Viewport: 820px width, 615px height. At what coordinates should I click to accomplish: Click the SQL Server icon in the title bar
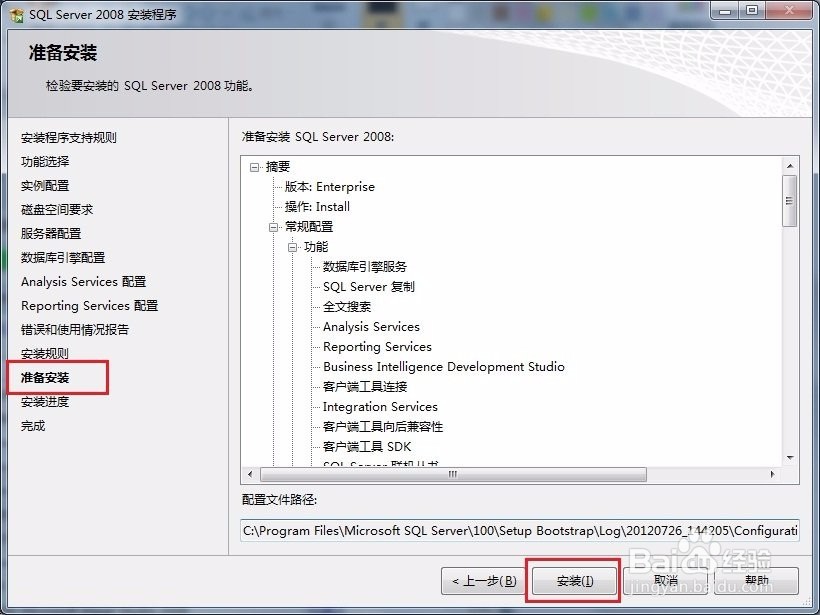pyautogui.click(x=14, y=12)
